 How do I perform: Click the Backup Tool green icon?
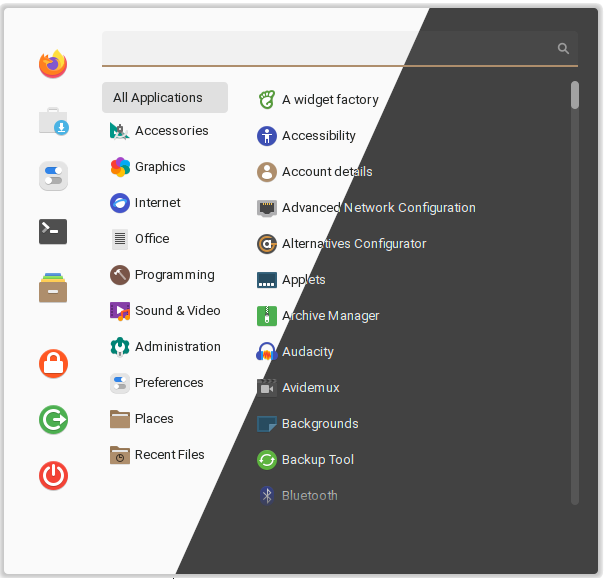click(267, 460)
